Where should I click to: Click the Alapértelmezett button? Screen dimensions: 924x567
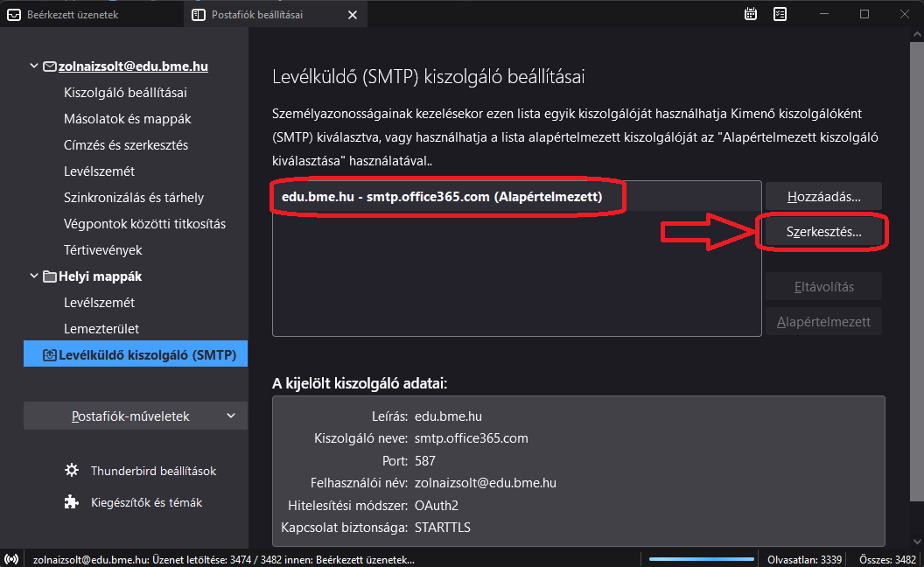pyautogui.click(x=824, y=322)
